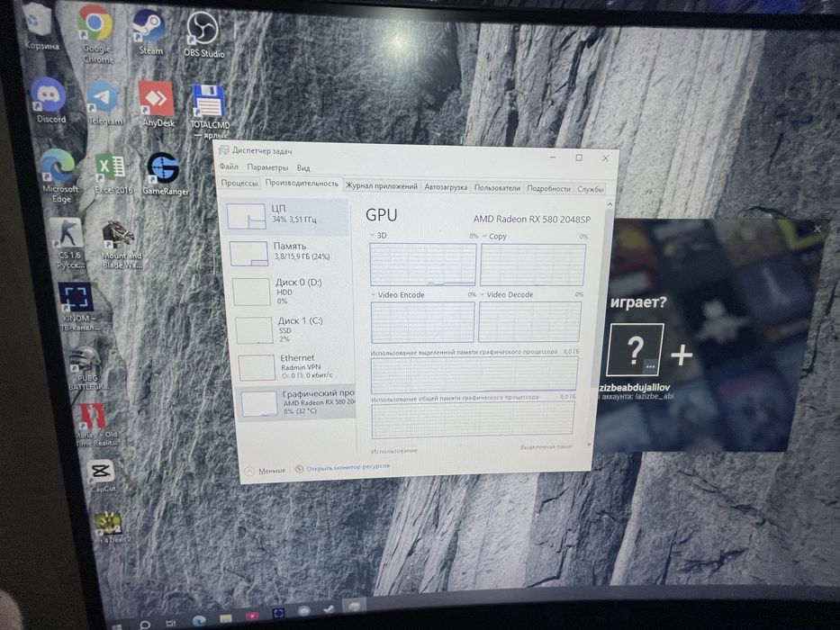Viewport: 840px width, 630px height.
Task: Open the Вид menu in Task Manager
Action: [x=303, y=168]
